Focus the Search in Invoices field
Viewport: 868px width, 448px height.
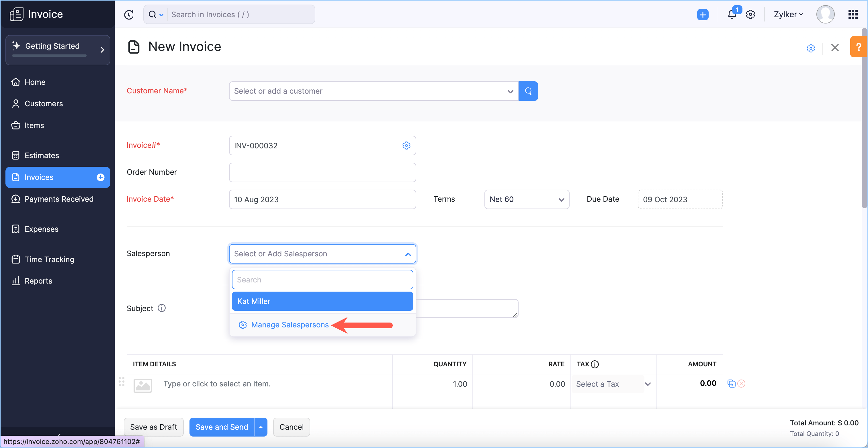[241, 15]
